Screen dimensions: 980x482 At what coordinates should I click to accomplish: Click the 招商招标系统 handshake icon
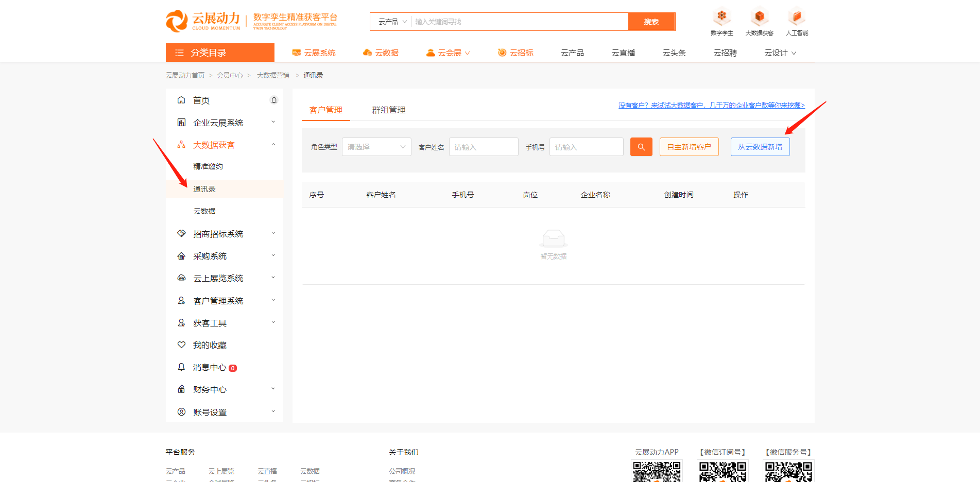pos(181,233)
